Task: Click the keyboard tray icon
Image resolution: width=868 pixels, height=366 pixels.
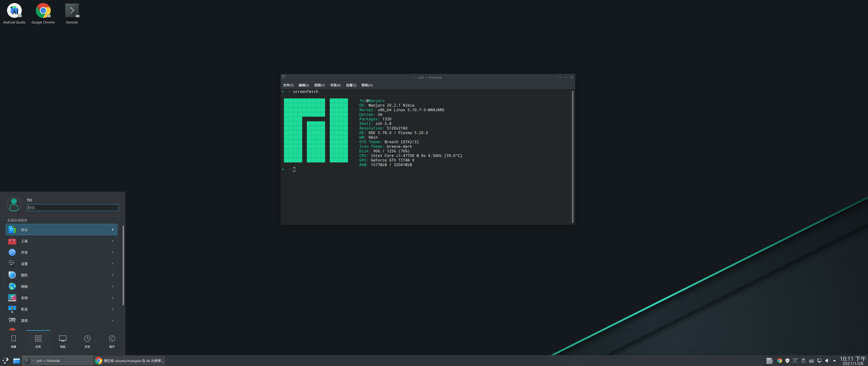Action: pyautogui.click(x=811, y=361)
